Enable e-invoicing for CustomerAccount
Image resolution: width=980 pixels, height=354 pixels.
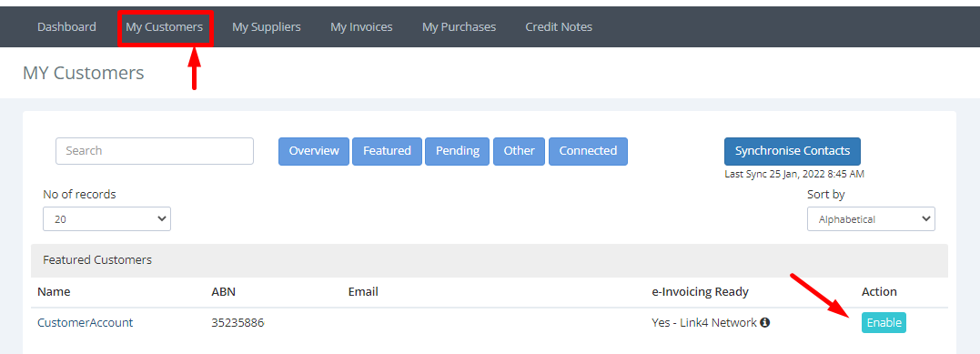click(x=884, y=323)
